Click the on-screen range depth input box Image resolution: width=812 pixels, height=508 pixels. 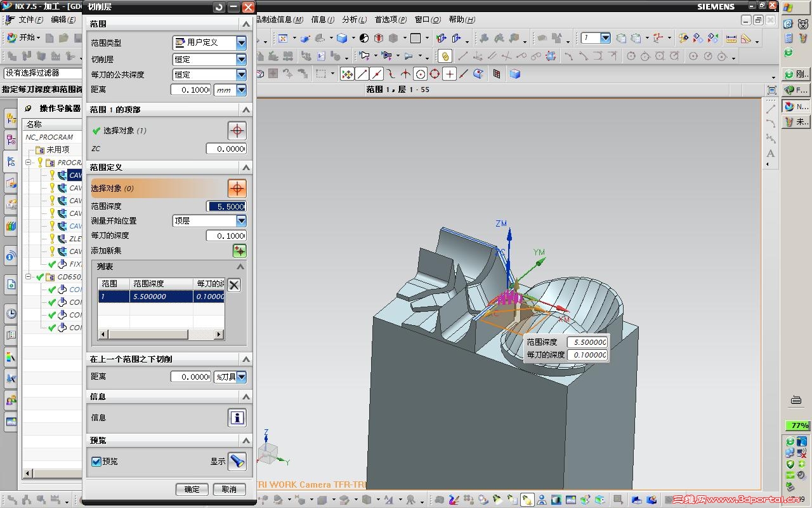[x=587, y=342]
